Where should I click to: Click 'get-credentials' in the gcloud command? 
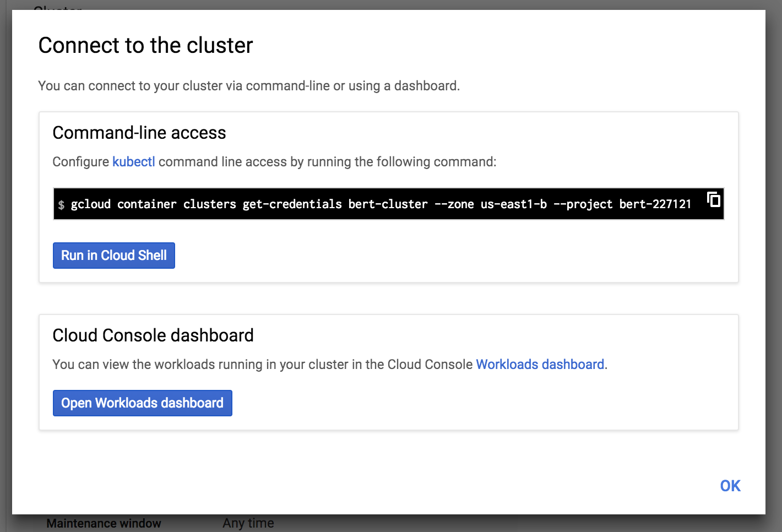(292, 204)
